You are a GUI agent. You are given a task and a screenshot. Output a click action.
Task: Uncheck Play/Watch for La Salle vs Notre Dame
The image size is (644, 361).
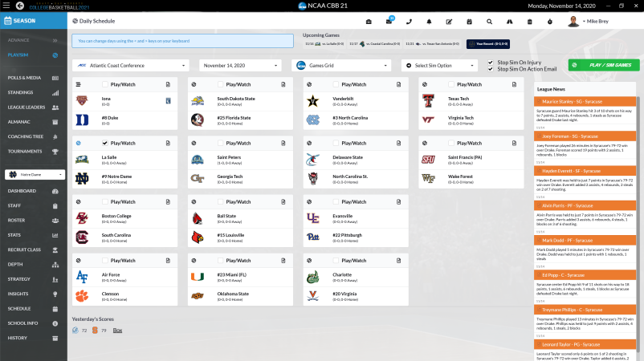[x=105, y=143]
